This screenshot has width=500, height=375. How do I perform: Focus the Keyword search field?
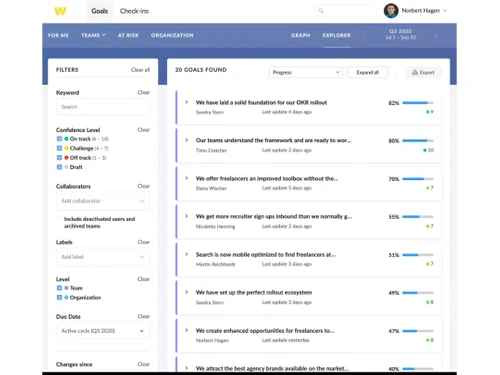click(103, 107)
